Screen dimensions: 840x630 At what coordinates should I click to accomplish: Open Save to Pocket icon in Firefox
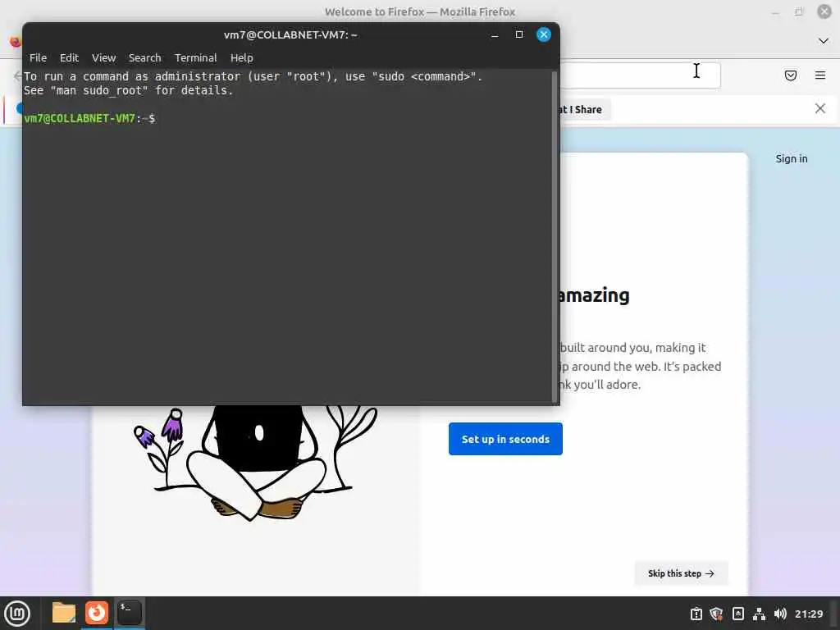(791, 75)
